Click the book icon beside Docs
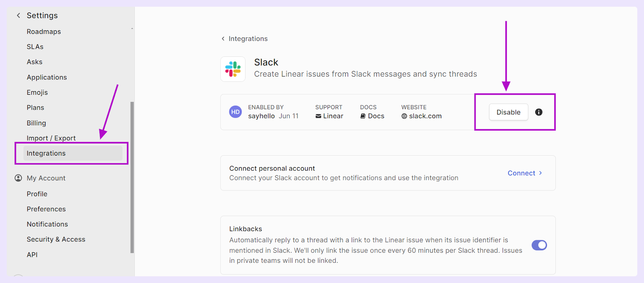Screen dimensions: 644x283 pyautogui.click(x=363, y=116)
